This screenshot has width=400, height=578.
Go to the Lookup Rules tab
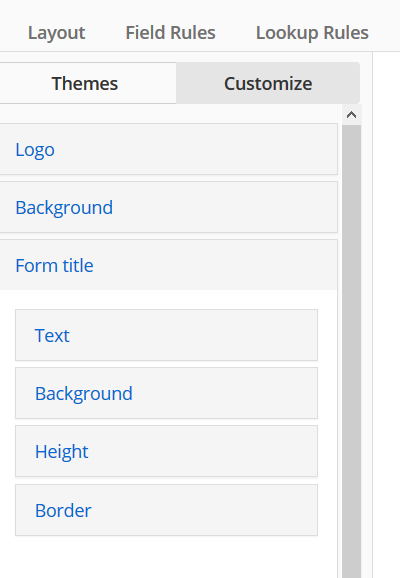[x=312, y=33]
